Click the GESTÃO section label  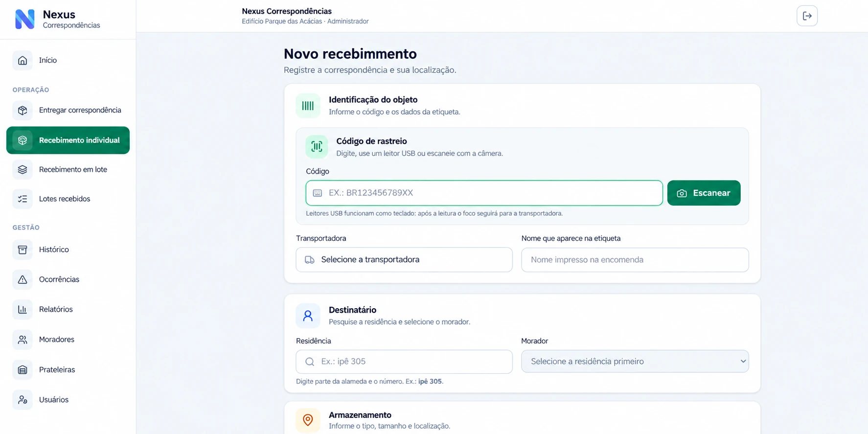(26, 228)
